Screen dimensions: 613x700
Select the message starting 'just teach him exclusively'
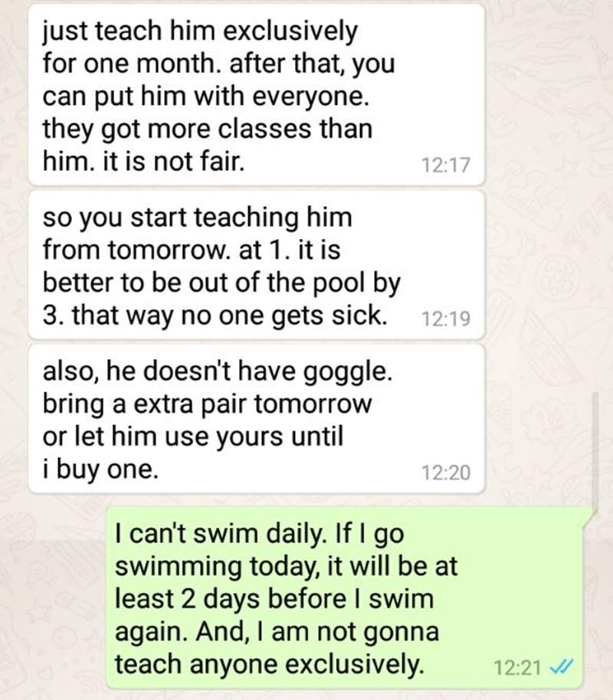[257, 94]
